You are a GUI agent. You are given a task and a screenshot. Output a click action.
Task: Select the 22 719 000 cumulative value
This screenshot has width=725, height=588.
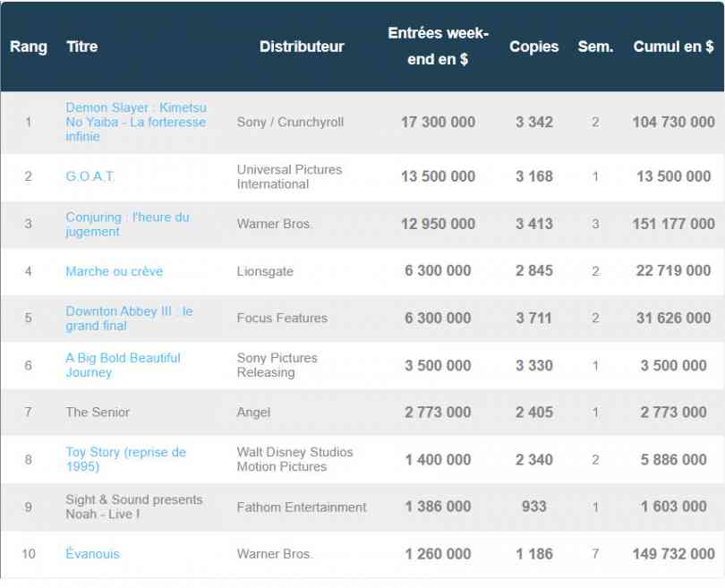pyautogui.click(x=674, y=270)
